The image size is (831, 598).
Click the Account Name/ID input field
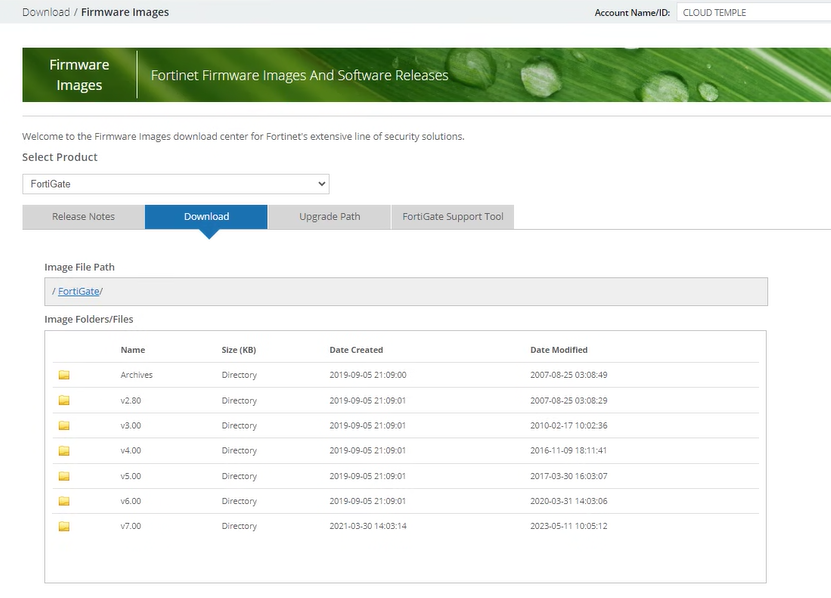pyautogui.click(x=753, y=13)
